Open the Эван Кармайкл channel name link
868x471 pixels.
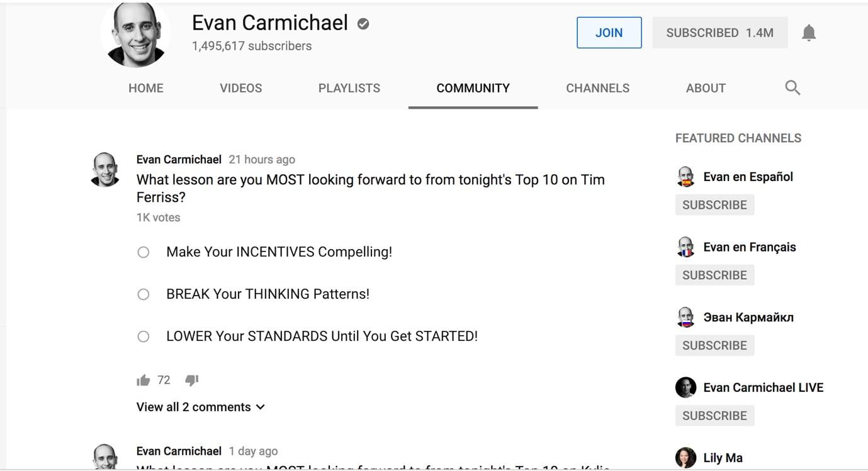click(x=748, y=317)
